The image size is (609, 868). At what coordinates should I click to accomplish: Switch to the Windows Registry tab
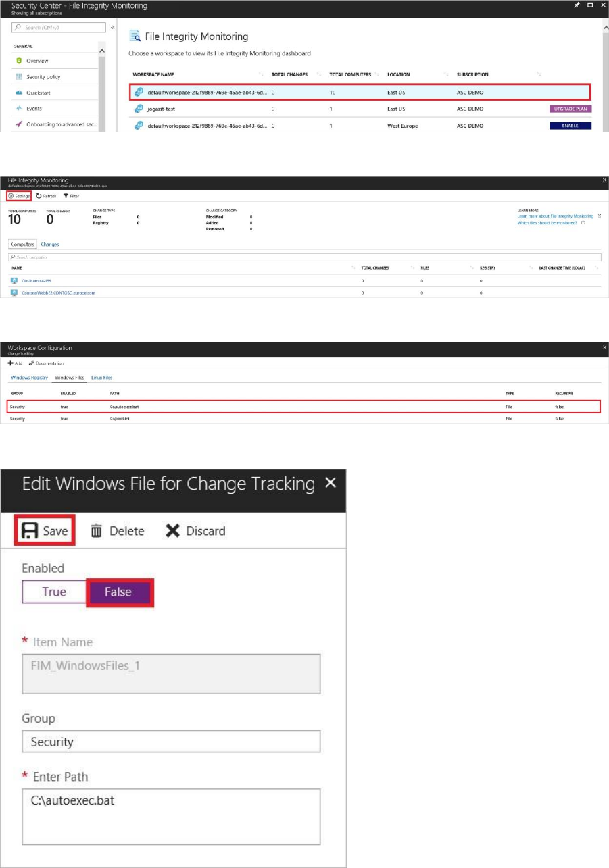[29, 378]
